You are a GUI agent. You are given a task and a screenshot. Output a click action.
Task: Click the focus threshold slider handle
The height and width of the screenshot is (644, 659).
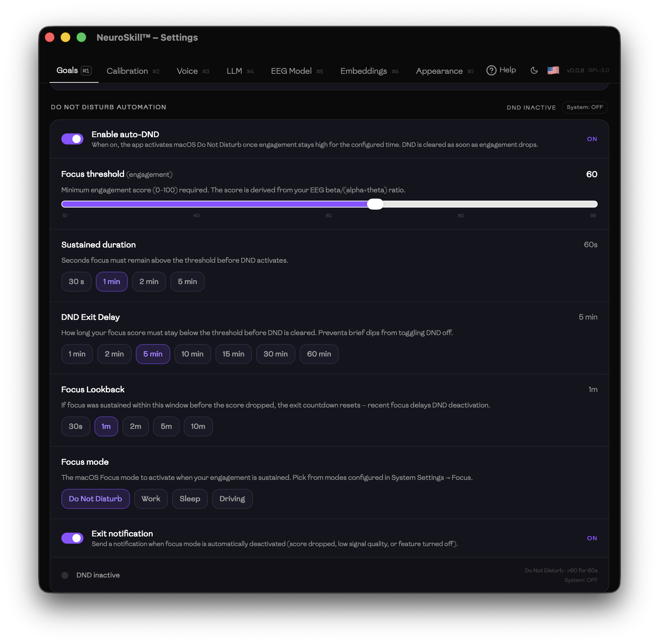click(x=376, y=204)
